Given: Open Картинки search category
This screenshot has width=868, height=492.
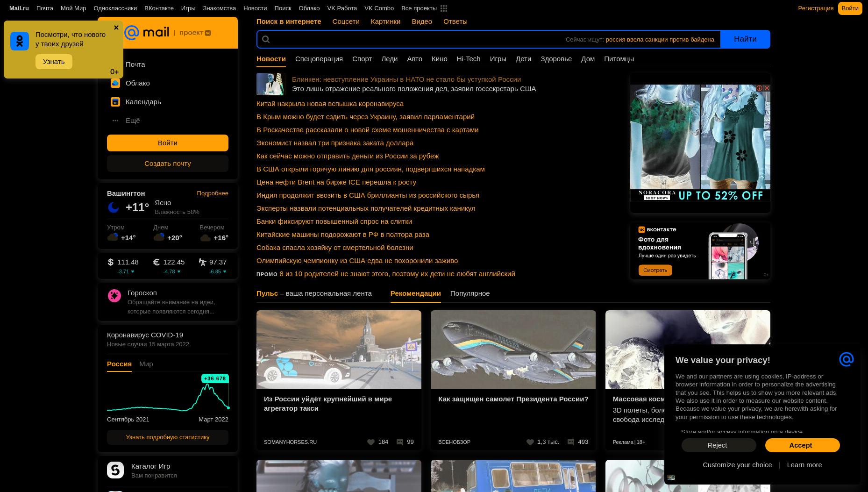Looking at the screenshot, I should tap(385, 21).
